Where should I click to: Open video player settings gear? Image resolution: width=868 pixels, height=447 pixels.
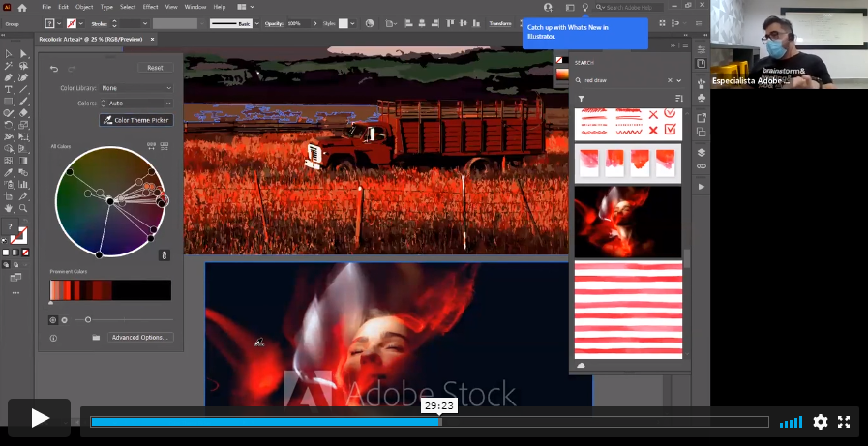pyautogui.click(x=821, y=422)
